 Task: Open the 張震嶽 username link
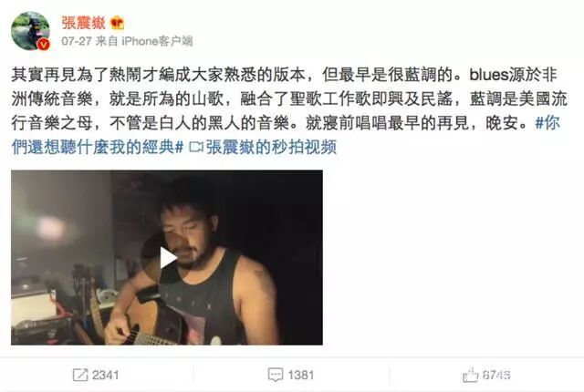(83, 23)
